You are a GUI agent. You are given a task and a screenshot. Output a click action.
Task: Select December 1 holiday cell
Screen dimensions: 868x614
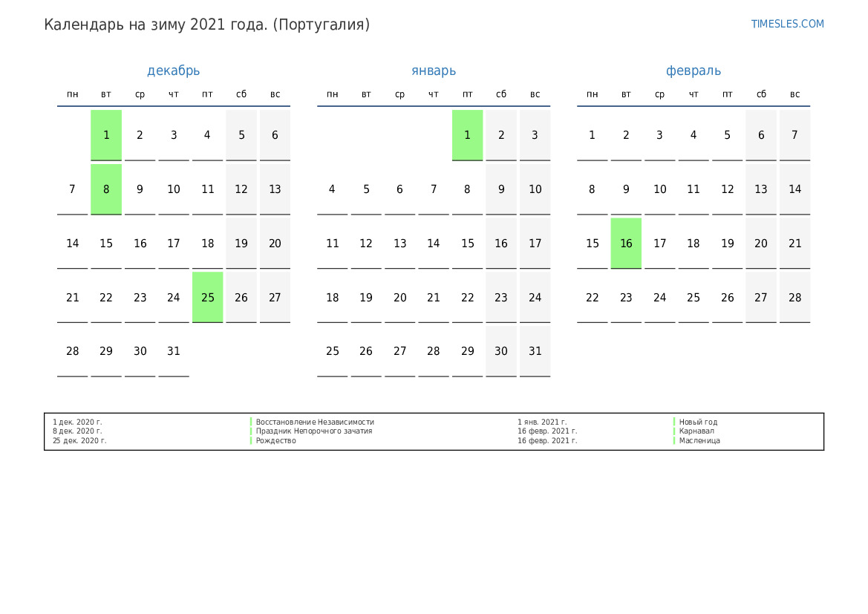(106, 135)
